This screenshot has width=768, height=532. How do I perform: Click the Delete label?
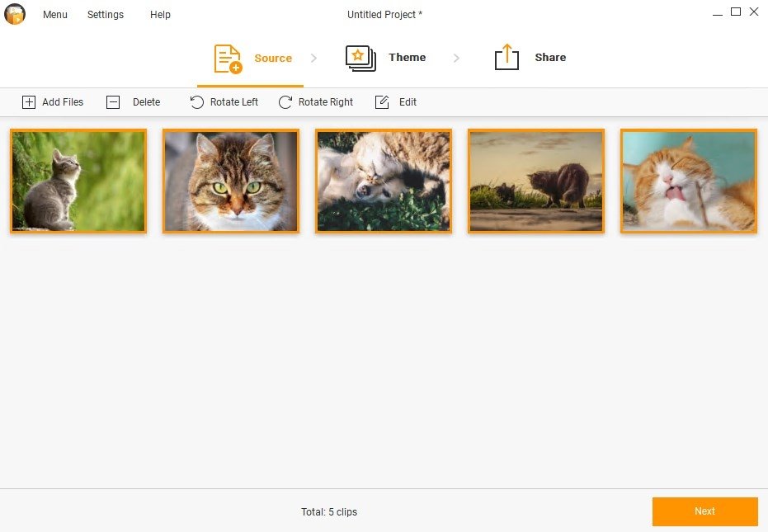pos(147,102)
